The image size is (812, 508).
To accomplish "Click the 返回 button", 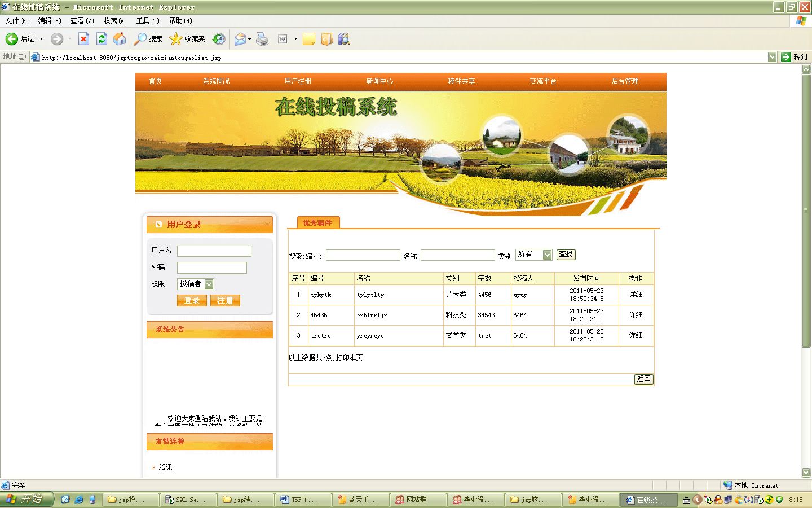I will (x=644, y=379).
